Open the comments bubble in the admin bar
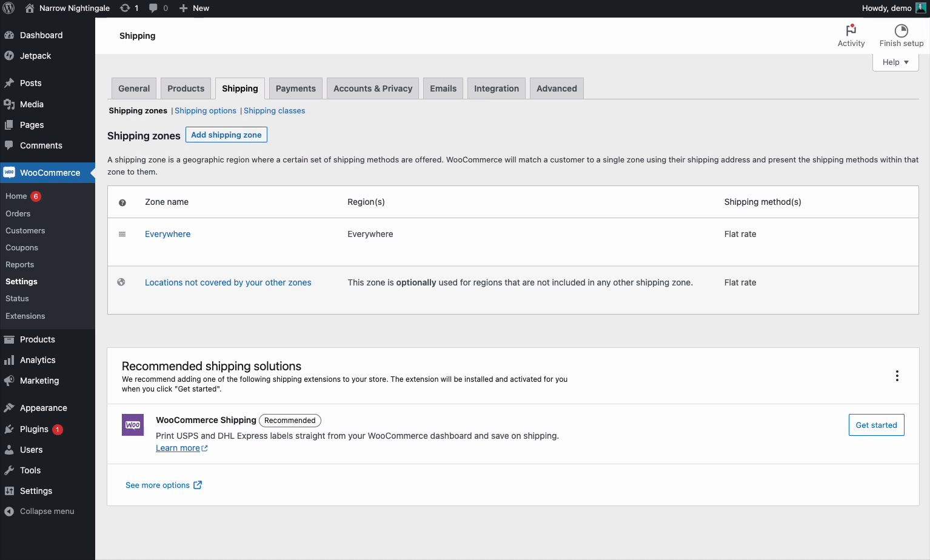Screen dimensions: 930x560 point(158,8)
